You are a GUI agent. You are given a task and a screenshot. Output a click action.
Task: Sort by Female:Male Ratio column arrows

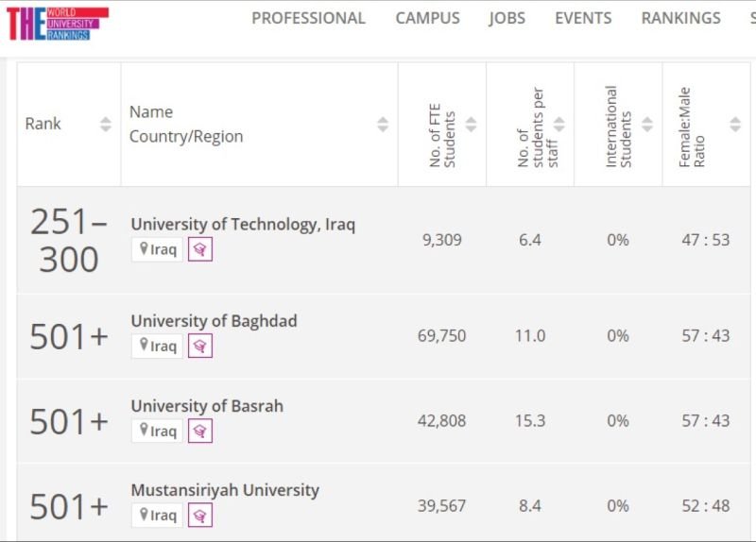(x=735, y=124)
